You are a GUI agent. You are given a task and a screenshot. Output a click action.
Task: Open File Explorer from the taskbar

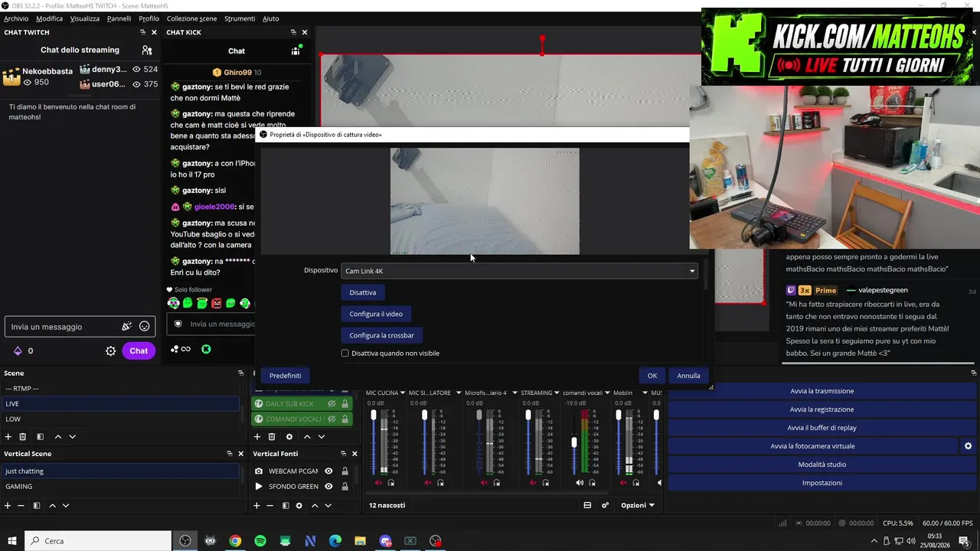[361, 541]
